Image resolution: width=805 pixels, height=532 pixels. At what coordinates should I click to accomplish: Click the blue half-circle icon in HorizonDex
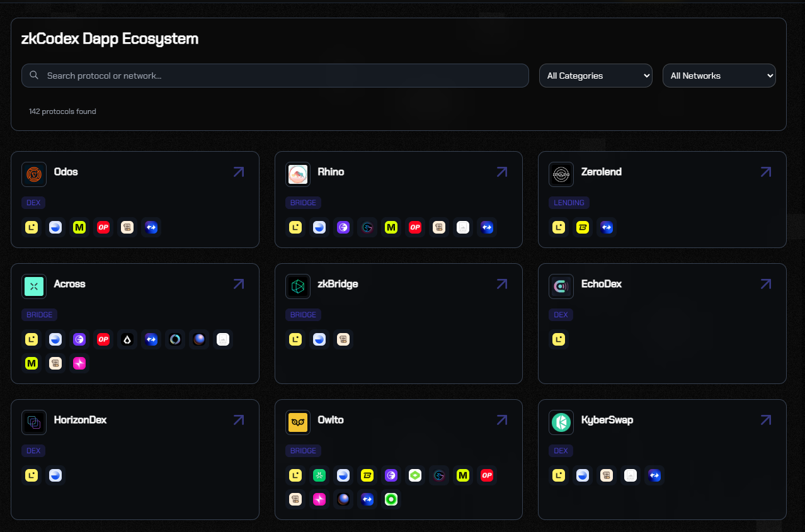tap(55, 475)
